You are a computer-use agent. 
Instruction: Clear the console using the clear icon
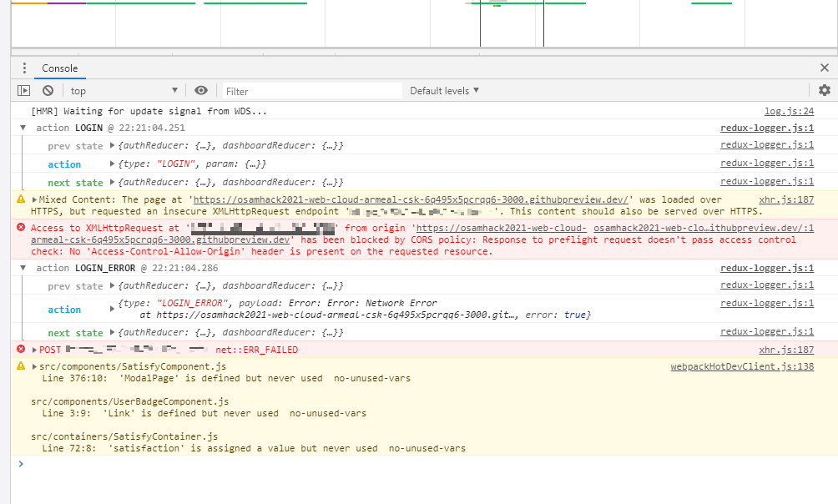coord(47,90)
